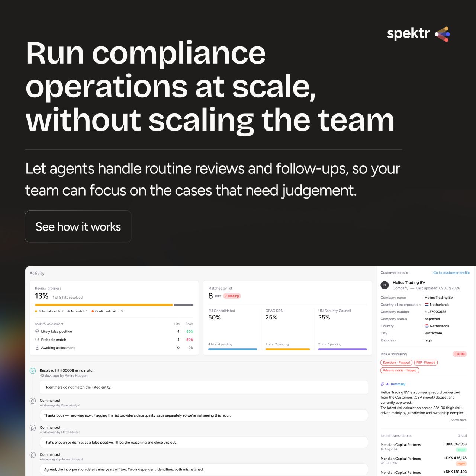Click the comment icon by Mette Nielsen
The image size is (476, 476).
point(33,428)
